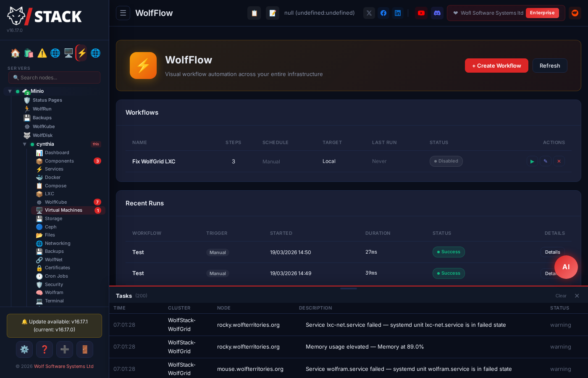Image resolution: width=588 pixels, height=378 pixels.
Task: Open the clipboard icon in top bar
Action: (254, 13)
